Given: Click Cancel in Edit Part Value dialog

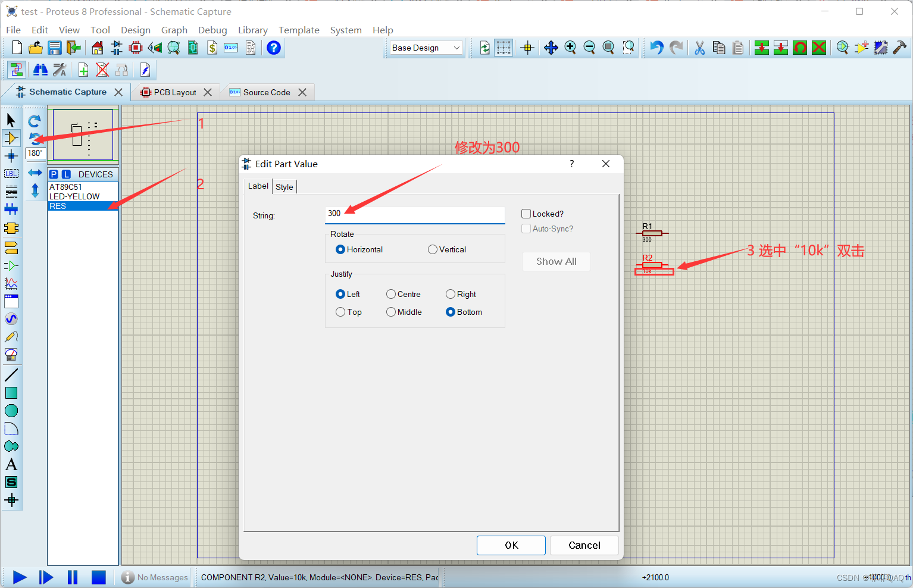Looking at the screenshot, I should pos(584,545).
